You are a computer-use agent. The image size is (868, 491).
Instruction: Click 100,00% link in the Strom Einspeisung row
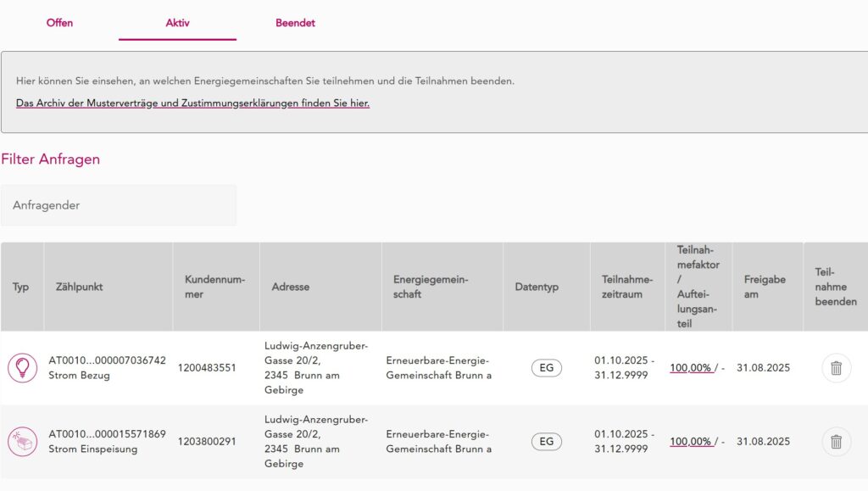pos(690,441)
